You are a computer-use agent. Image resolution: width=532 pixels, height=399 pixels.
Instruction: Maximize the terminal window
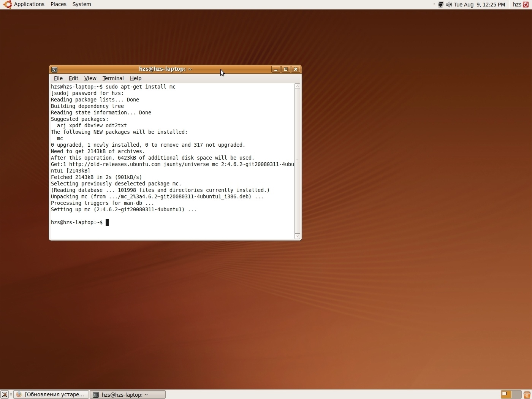coord(286,69)
